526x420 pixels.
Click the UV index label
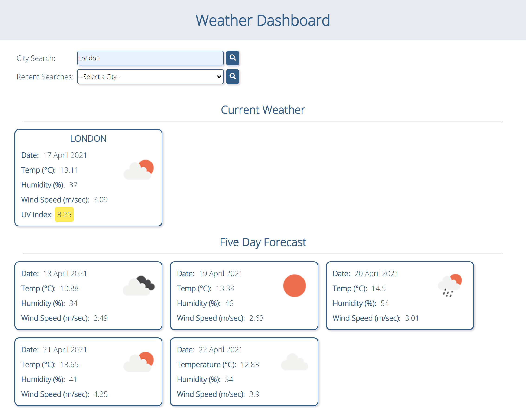37,214
